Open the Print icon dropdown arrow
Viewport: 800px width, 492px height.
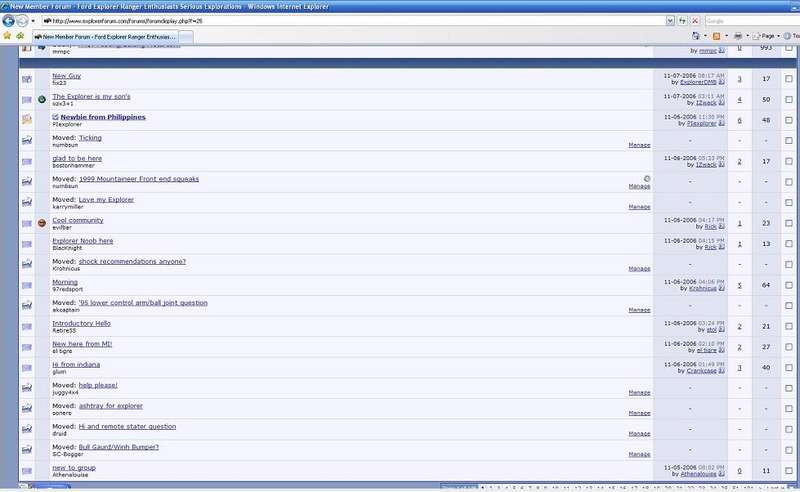click(747, 36)
